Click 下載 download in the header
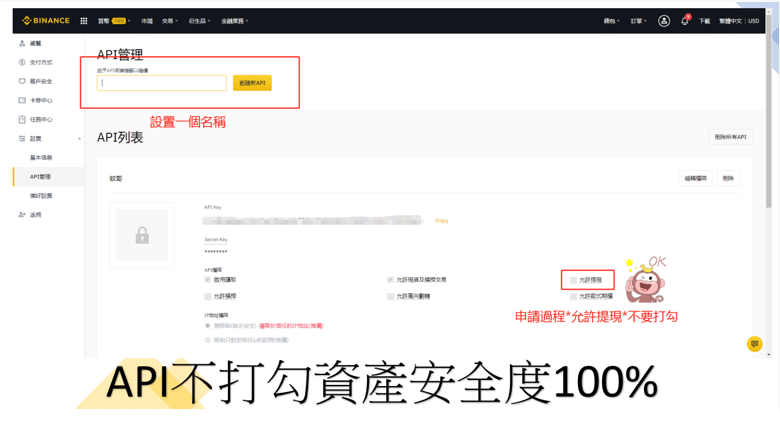The height and width of the screenshot is (423, 780). (x=704, y=21)
